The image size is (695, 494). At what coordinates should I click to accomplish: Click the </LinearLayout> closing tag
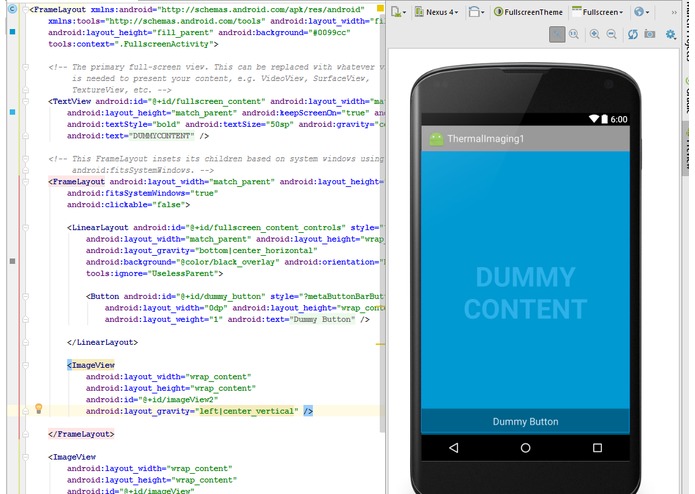(x=102, y=342)
